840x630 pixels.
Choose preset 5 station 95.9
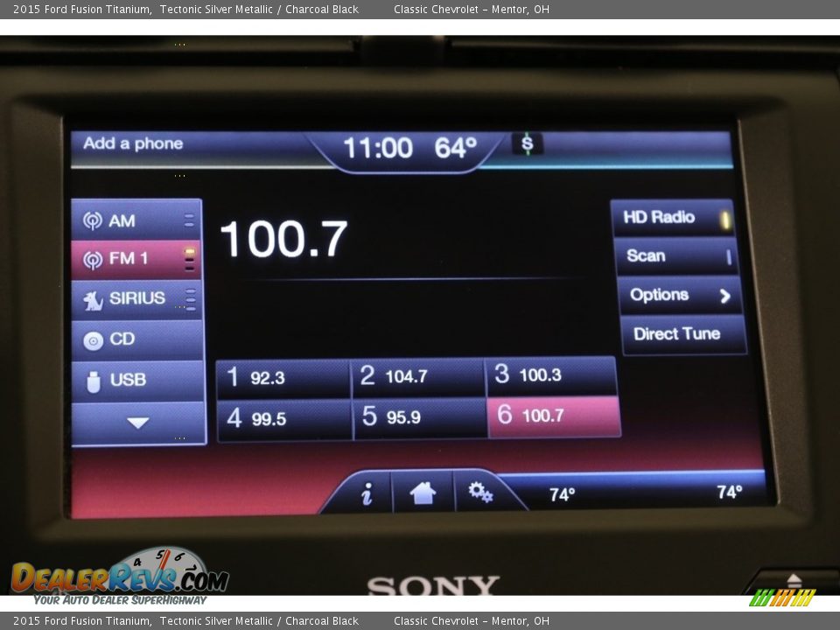click(419, 418)
